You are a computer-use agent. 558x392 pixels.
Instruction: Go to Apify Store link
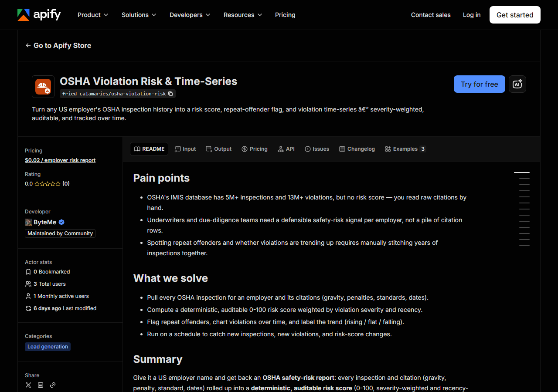[x=58, y=45]
